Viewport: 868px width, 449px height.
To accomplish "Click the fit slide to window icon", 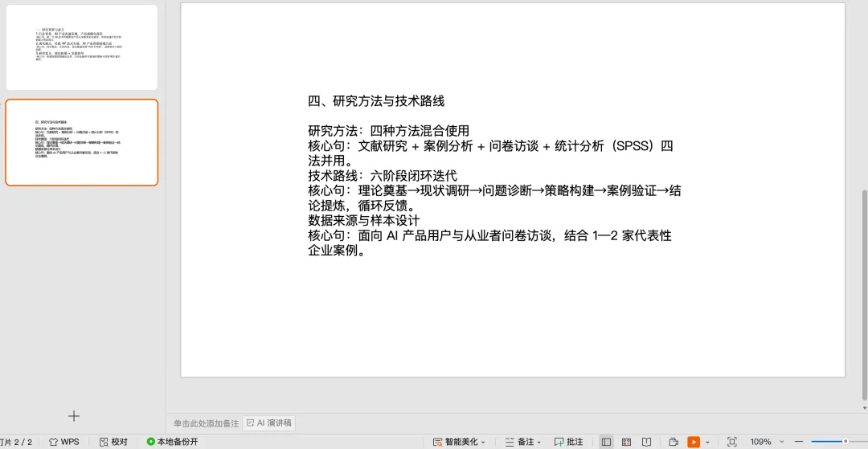I will pos(732,442).
